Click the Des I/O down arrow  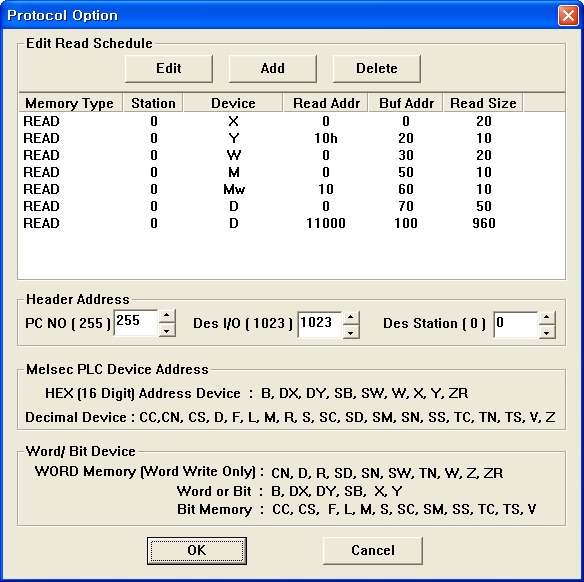tap(350, 332)
